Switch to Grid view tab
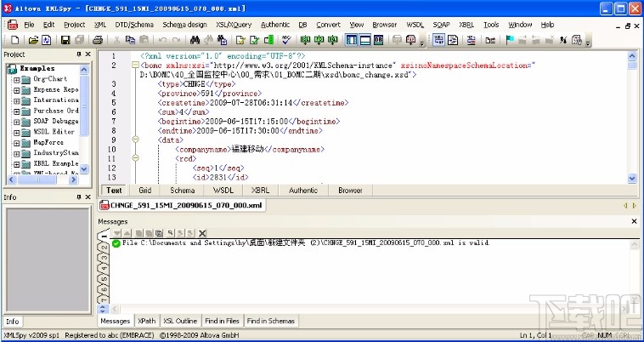 (145, 191)
